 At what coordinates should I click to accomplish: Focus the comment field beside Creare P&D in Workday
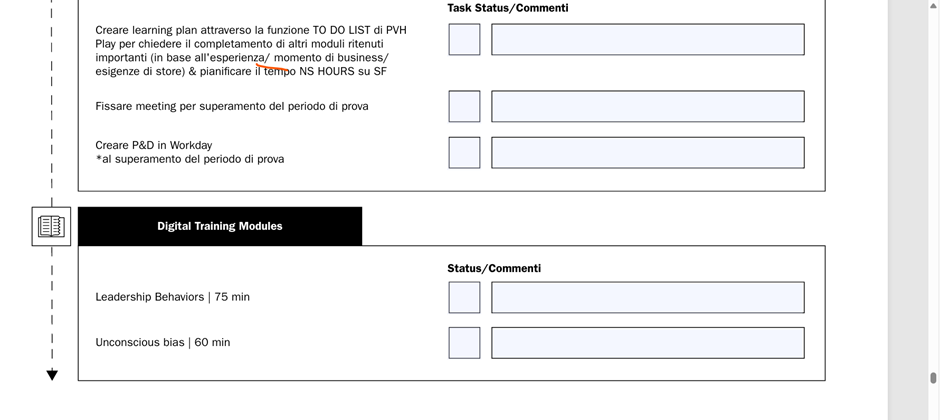point(648,153)
